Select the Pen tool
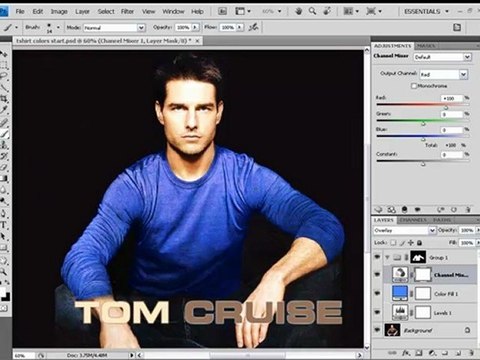Image resolution: width=480 pixels, height=360 pixels. (4, 213)
